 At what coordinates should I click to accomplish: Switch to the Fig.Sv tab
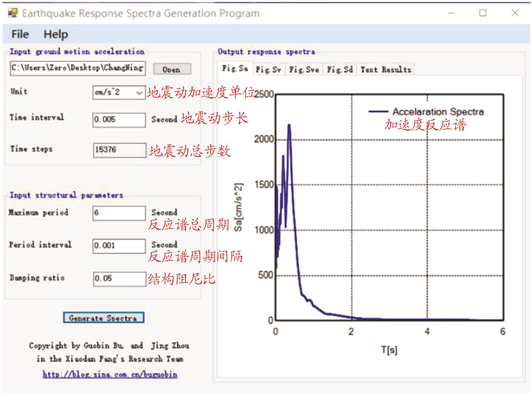point(268,70)
